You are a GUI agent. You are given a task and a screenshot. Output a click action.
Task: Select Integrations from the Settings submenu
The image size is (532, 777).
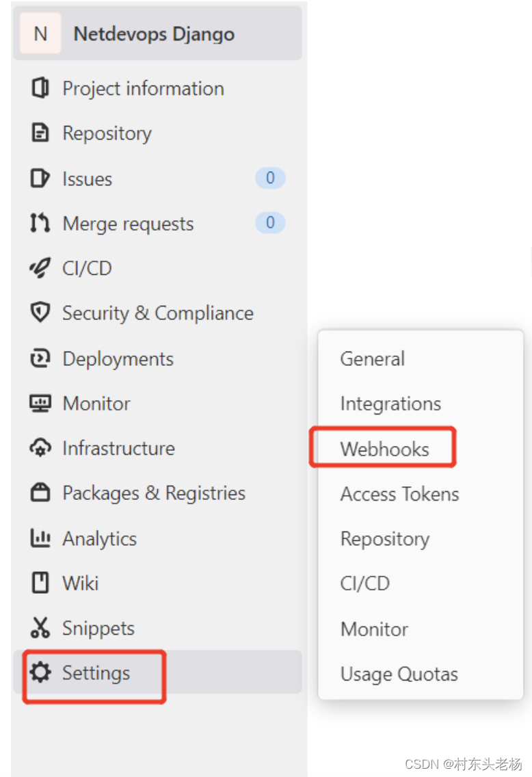390,404
